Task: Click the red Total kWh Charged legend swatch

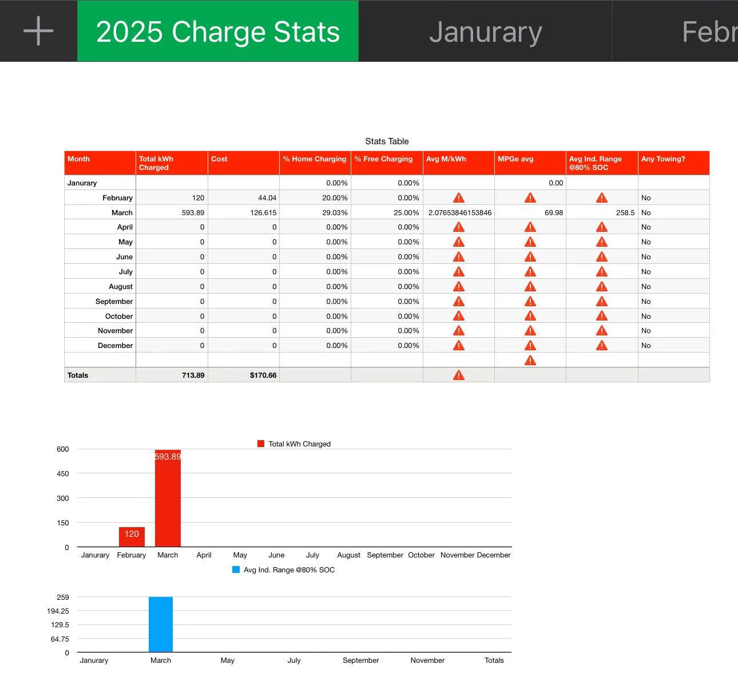Action: point(261,444)
